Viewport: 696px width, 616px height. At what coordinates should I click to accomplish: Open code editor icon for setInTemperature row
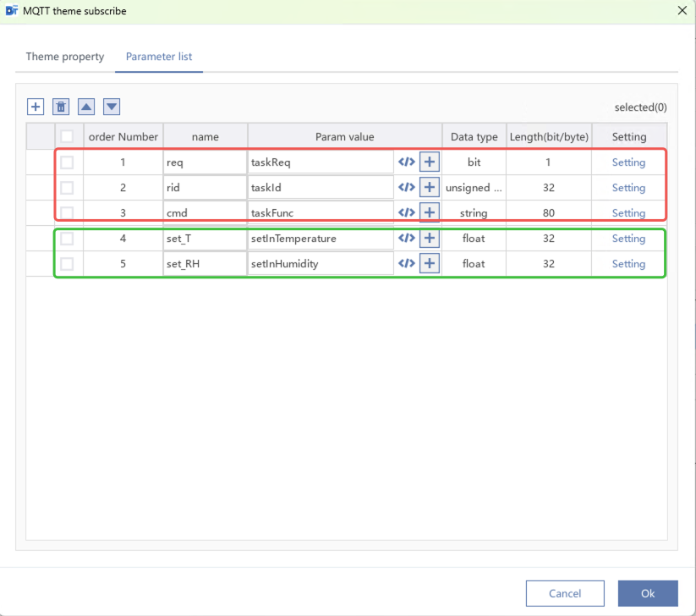coord(406,239)
